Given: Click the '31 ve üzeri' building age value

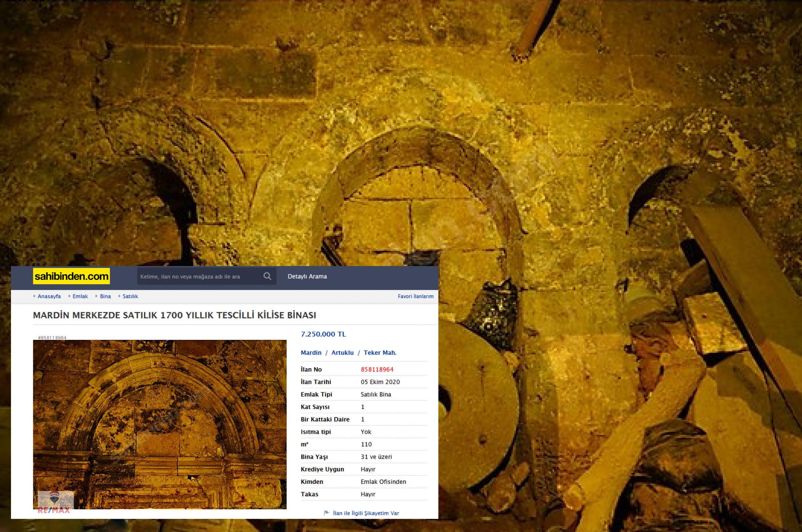Looking at the screenshot, I should [376, 457].
